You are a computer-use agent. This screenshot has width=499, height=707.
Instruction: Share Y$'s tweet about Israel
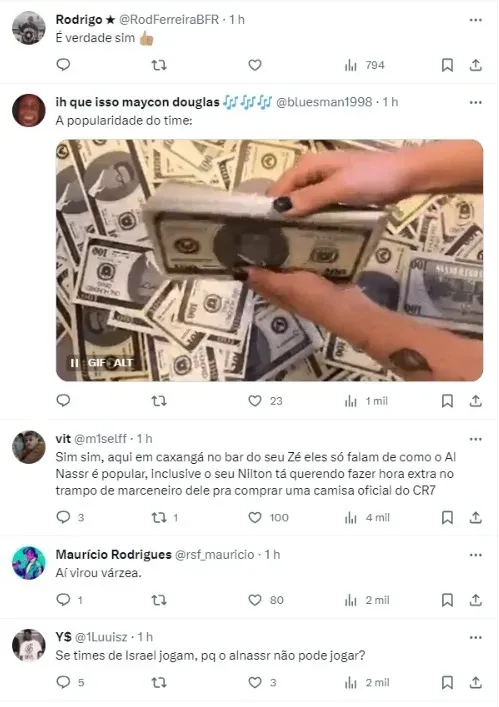click(476, 683)
